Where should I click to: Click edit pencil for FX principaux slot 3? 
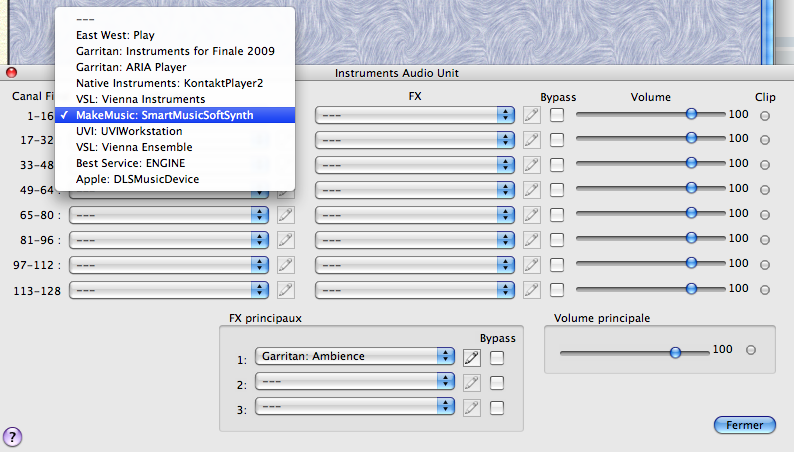point(472,407)
